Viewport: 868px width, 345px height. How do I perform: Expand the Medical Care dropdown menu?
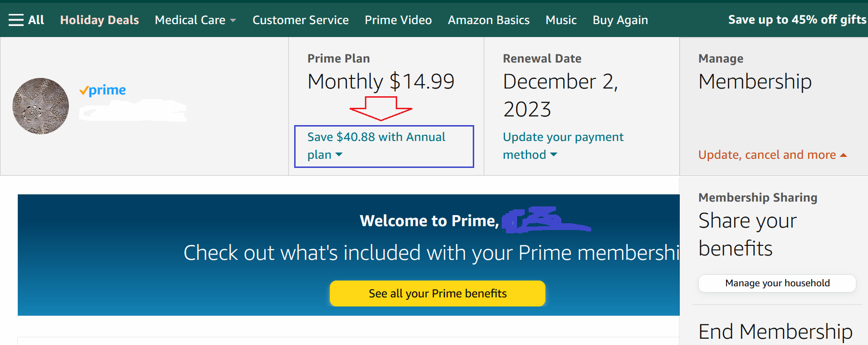(x=195, y=20)
